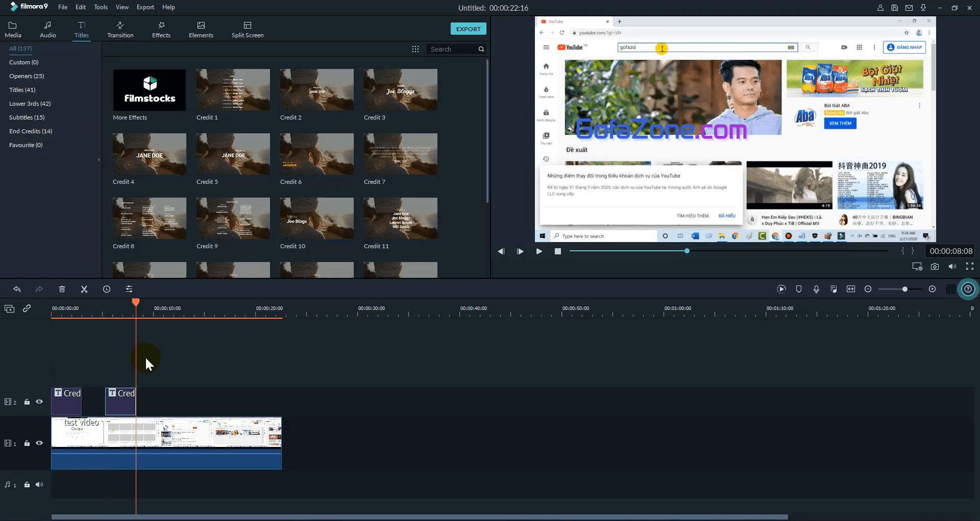Mute audio track 1 speaker
980x521 pixels.
coord(39,485)
